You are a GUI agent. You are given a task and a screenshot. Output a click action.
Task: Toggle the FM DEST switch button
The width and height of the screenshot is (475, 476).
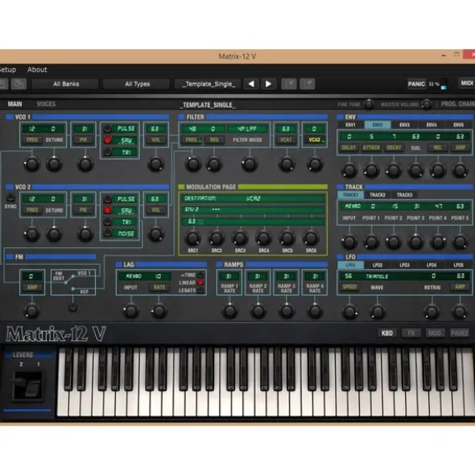click(x=72, y=307)
